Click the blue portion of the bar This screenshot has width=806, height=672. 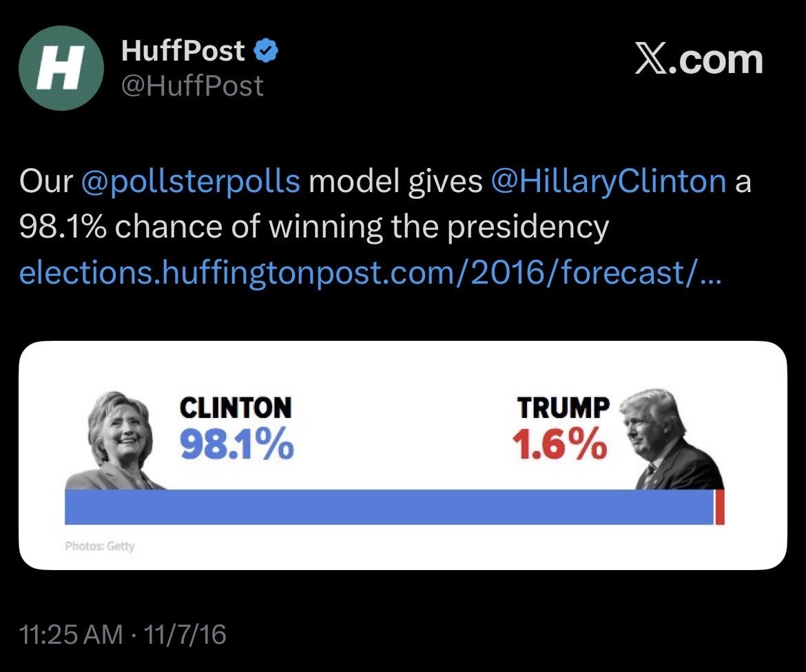(x=390, y=507)
